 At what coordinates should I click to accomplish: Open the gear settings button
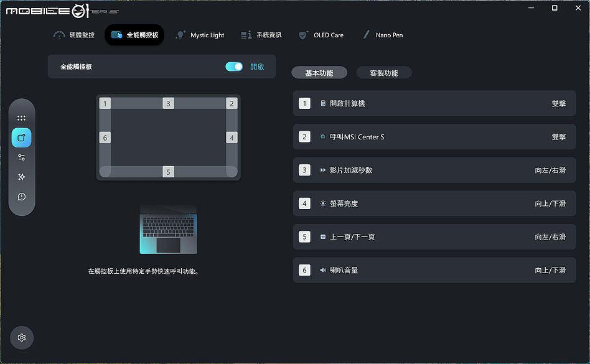[21, 338]
